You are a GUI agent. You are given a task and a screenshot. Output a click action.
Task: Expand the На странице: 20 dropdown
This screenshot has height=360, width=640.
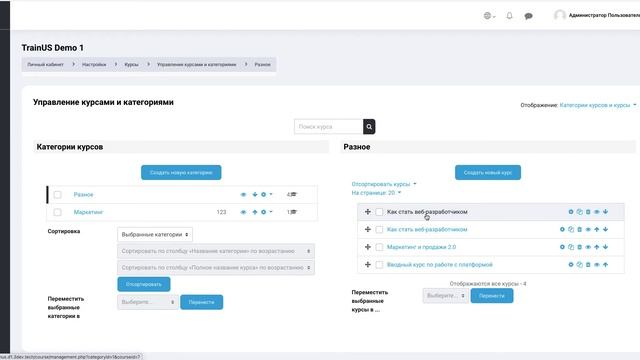pyautogui.click(x=376, y=193)
